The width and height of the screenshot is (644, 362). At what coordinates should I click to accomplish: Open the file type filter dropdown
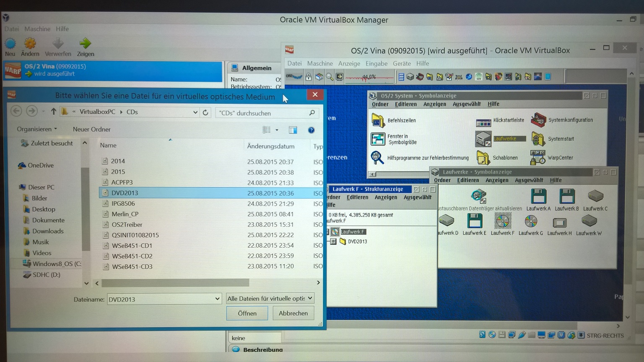pyautogui.click(x=310, y=298)
